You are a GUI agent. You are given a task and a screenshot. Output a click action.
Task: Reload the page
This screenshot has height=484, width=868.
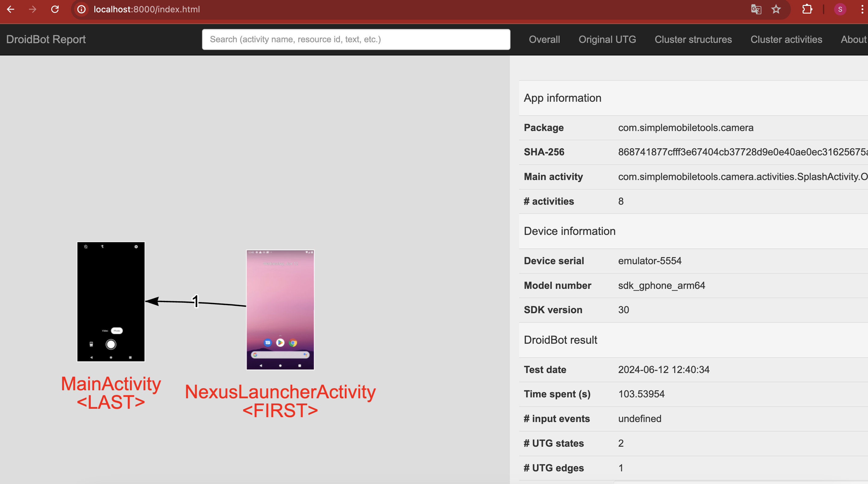55,9
